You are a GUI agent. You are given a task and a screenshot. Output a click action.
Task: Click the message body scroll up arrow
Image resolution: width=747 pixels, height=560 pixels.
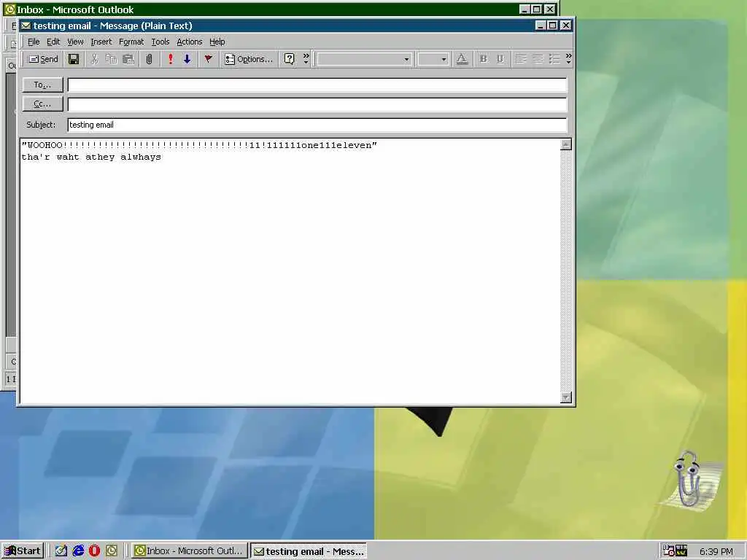[566, 144]
